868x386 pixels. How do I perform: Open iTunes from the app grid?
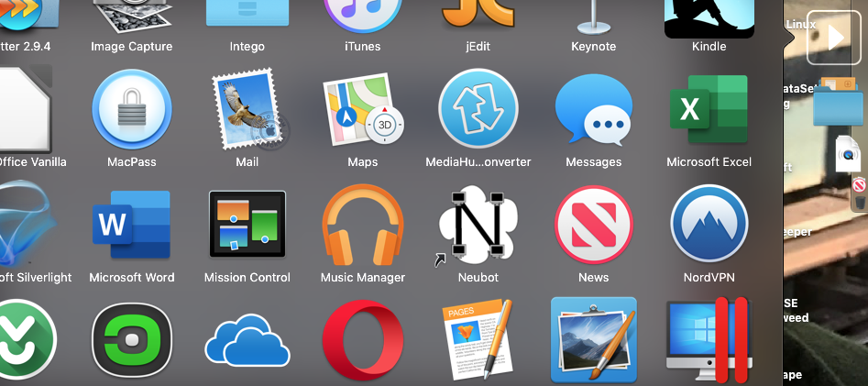(363, 16)
